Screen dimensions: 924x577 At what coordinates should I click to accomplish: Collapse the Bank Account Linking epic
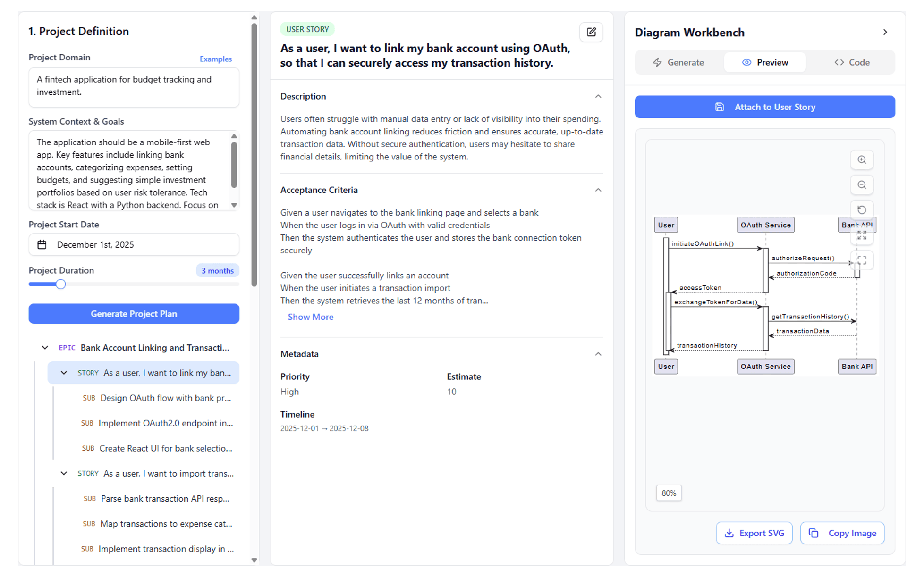(x=45, y=348)
